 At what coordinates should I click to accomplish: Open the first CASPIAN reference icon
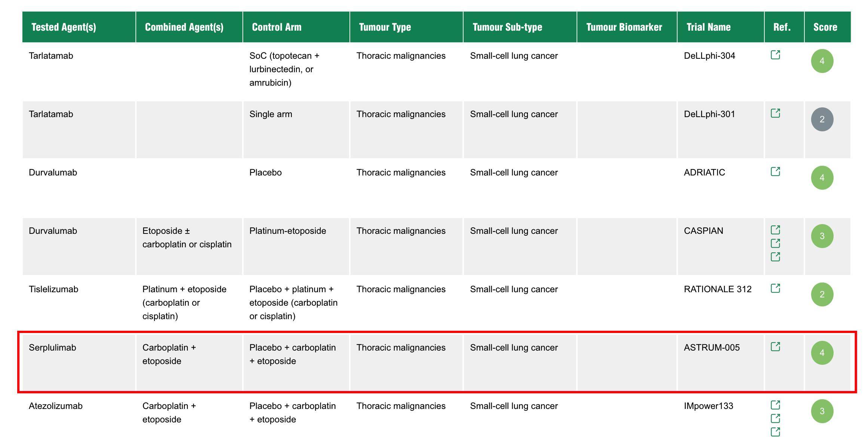(x=776, y=230)
